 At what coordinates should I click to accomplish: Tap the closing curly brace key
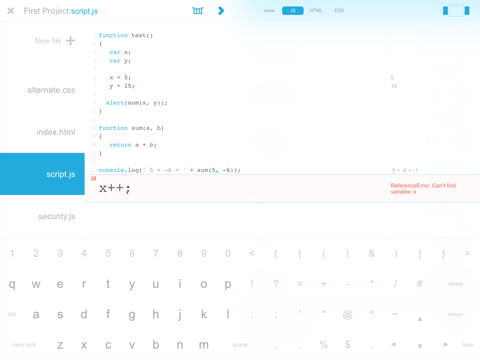pyautogui.click(x=443, y=254)
